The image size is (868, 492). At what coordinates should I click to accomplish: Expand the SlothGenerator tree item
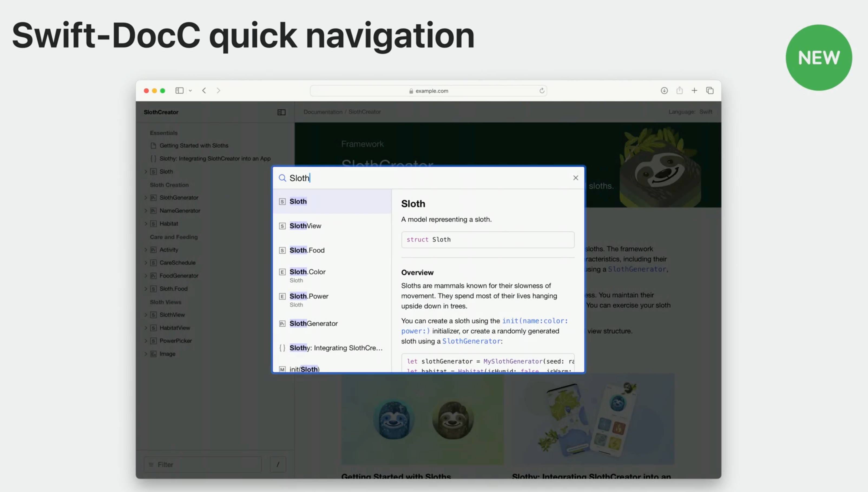pyautogui.click(x=146, y=198)
